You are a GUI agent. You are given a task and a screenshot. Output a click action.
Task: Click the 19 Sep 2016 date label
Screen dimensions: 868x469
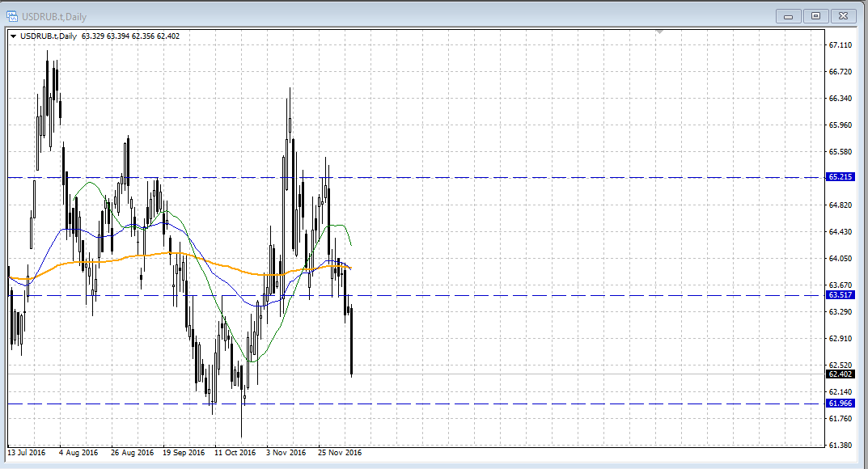click(184, 452)
